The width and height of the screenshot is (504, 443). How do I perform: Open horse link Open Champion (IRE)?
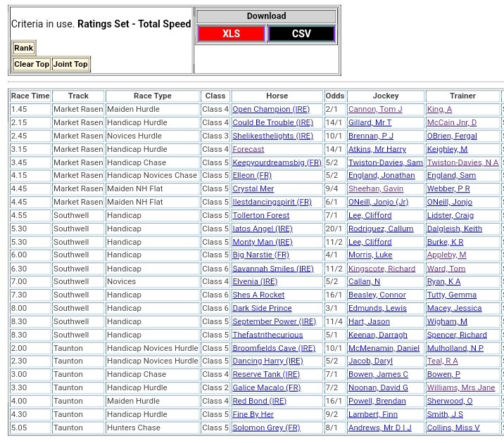271,110
